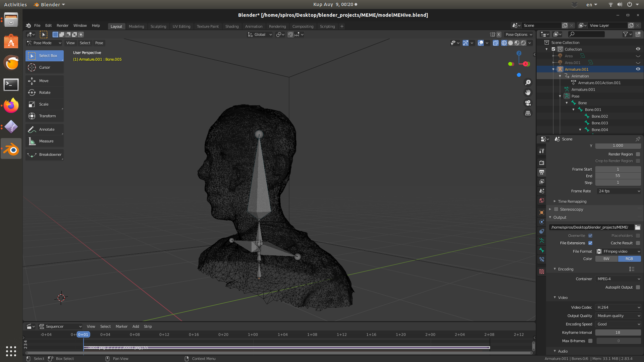644x362 pixels.
Task: Activate the Move tool
Action: tap(44, 81)
